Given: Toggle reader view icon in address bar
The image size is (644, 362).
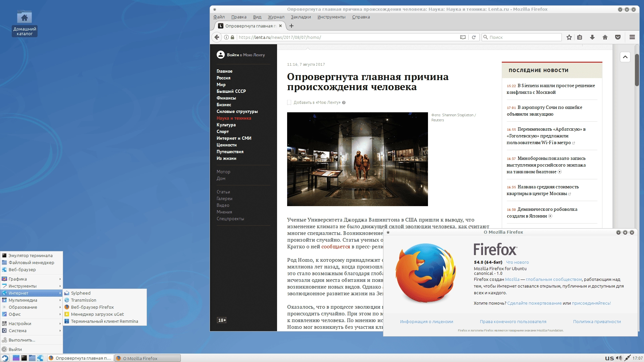Looking at the screenshot, I should 463,37.
